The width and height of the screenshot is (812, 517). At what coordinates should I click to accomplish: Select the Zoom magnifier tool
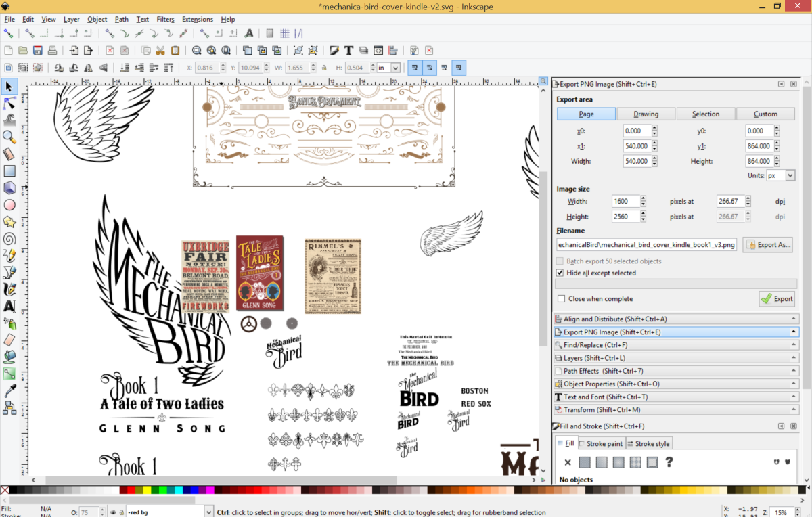9,137
